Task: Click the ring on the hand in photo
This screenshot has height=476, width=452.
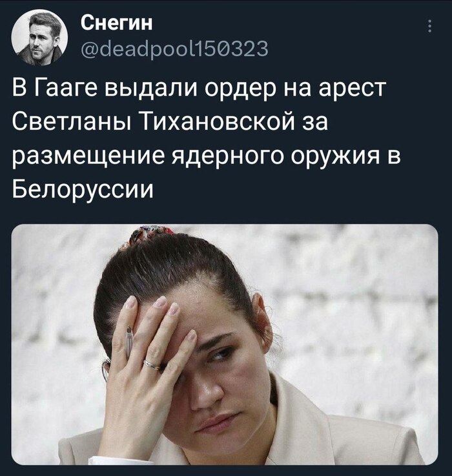Action: pos(152,364)
